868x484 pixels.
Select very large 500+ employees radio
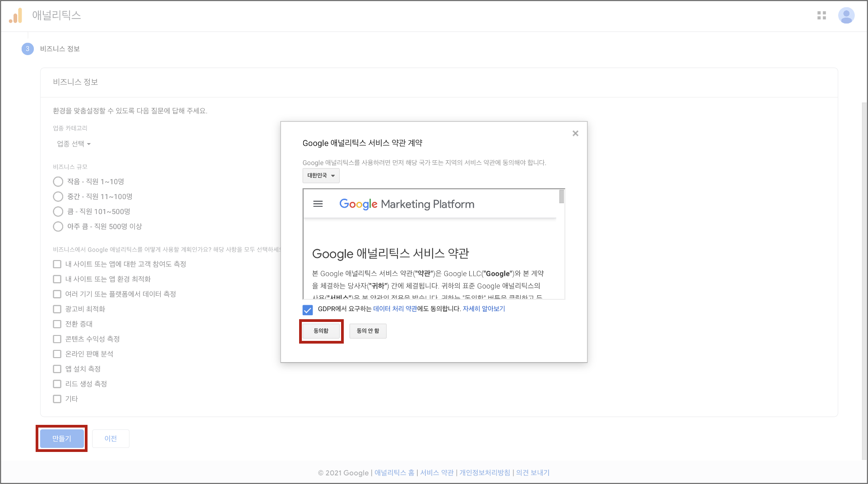(x=58, y=226)
